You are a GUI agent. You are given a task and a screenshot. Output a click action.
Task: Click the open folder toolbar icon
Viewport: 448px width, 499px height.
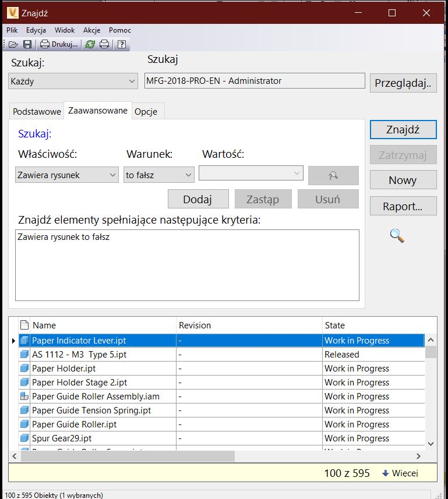(13, 44)
